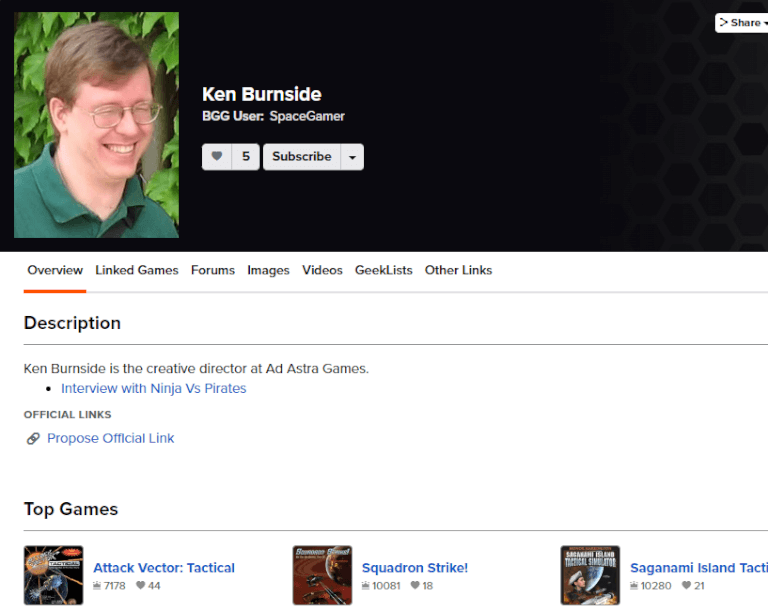
Task: Click Propose Official Link
Action: pos(110,438)
